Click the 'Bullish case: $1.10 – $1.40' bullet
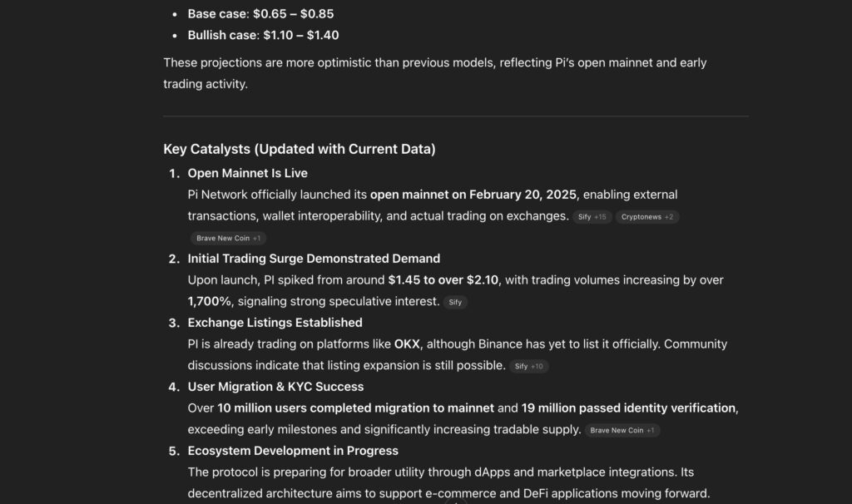 (263, 36)
